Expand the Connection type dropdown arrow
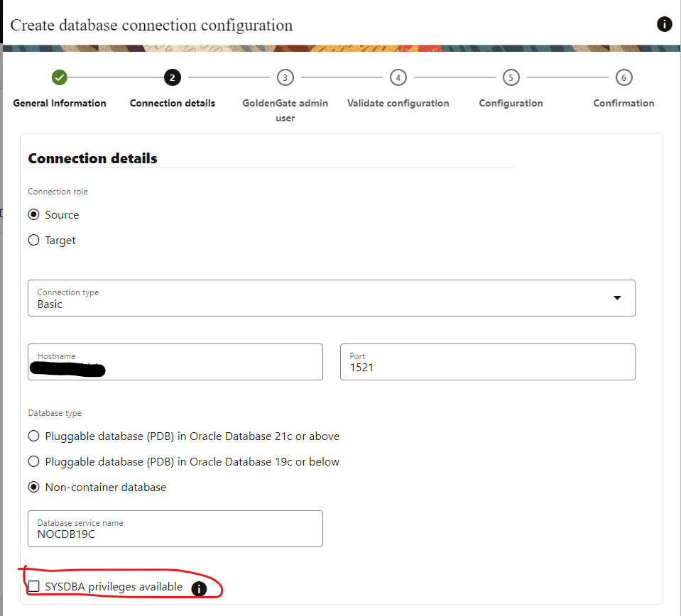The image size is (681, 616). [x=616, y=298]
